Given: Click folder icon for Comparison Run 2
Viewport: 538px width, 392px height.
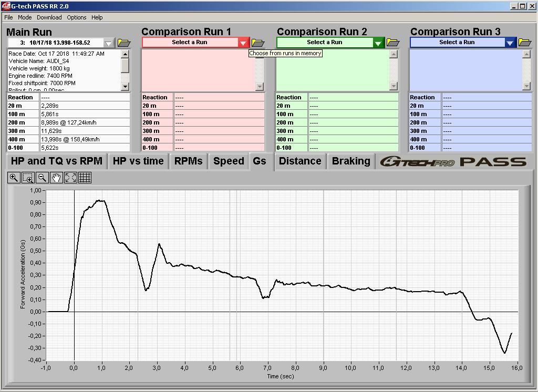Looking at the screenshot, I should click(x=393, y=43).
